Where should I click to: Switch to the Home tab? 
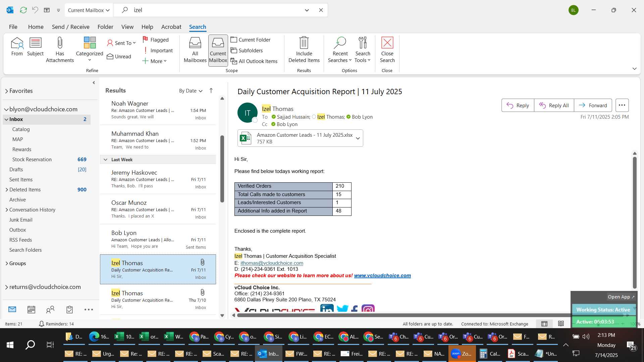point(36,27)
